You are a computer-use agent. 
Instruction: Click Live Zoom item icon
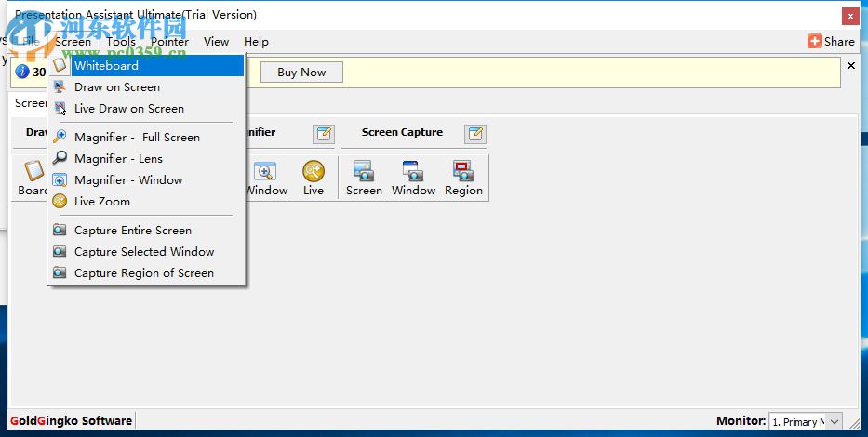60,202
